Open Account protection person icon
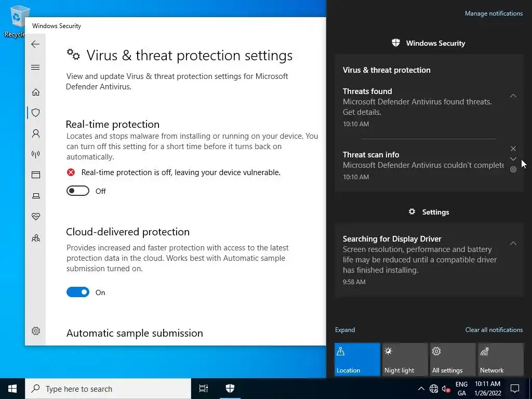Image resolution: width=532 pixels, height=399 pixels. pos(36,134)
